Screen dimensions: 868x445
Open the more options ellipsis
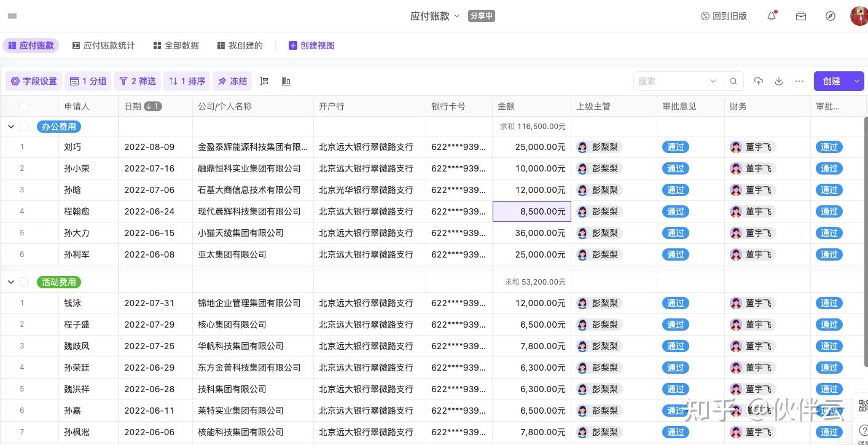pos(799,81)
